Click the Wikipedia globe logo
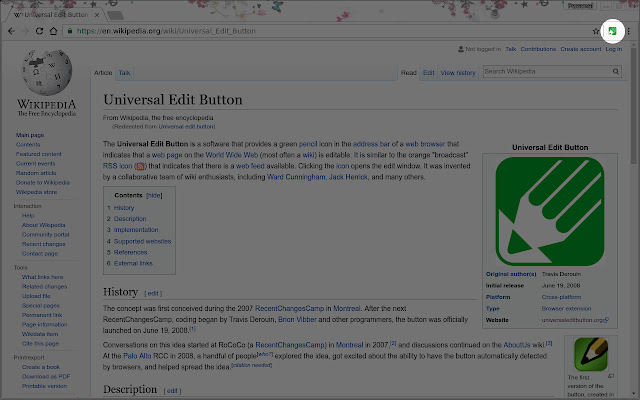Screen dimensions: 640x400 pos(47,72)
